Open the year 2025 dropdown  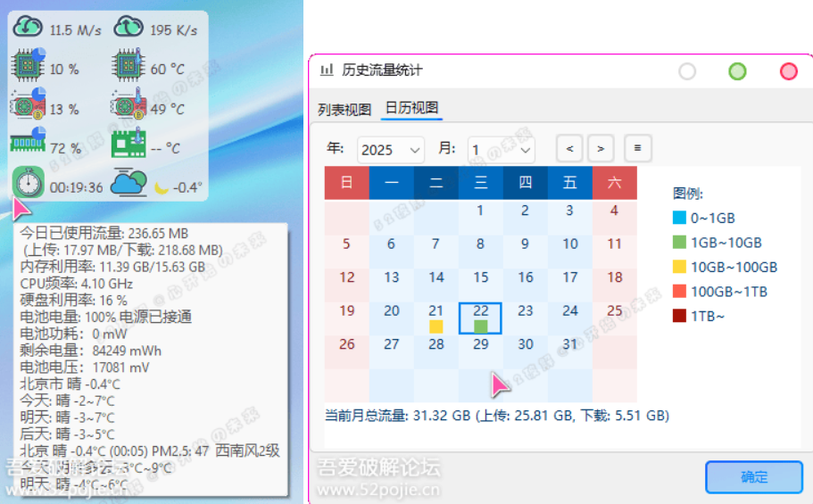pos(390,150)
